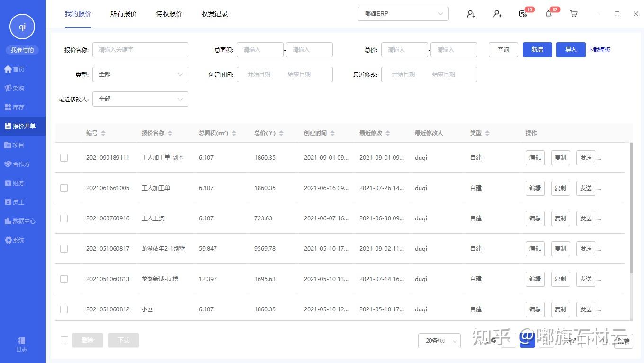Switch to the 所有报价 tab

124,14
